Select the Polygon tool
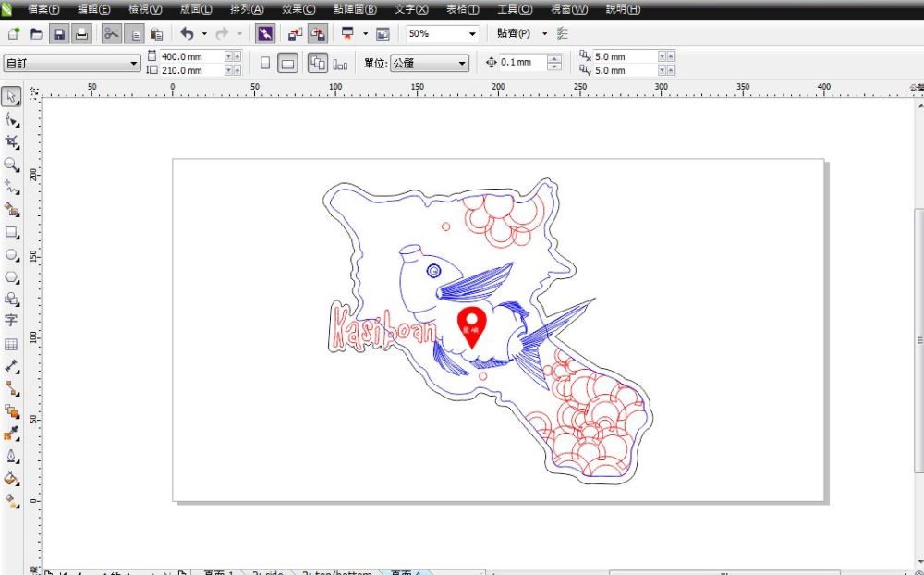 coord(12,277)
